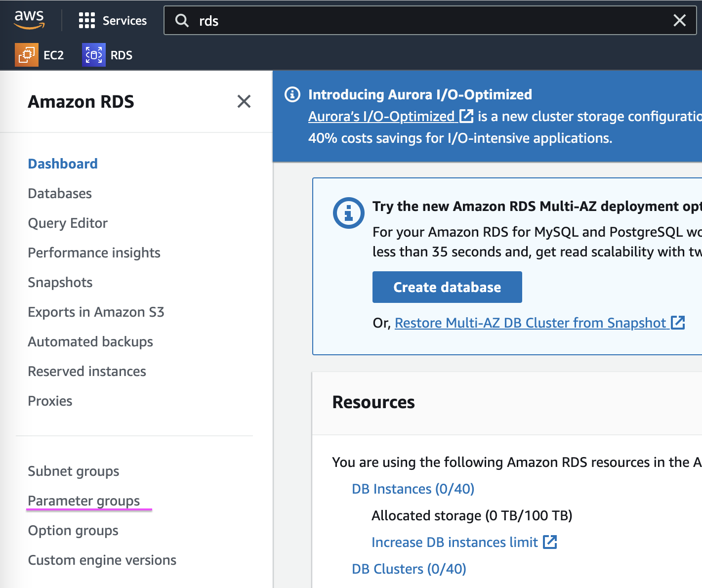Open the RDS shortcut icon

tap(94, 55)
